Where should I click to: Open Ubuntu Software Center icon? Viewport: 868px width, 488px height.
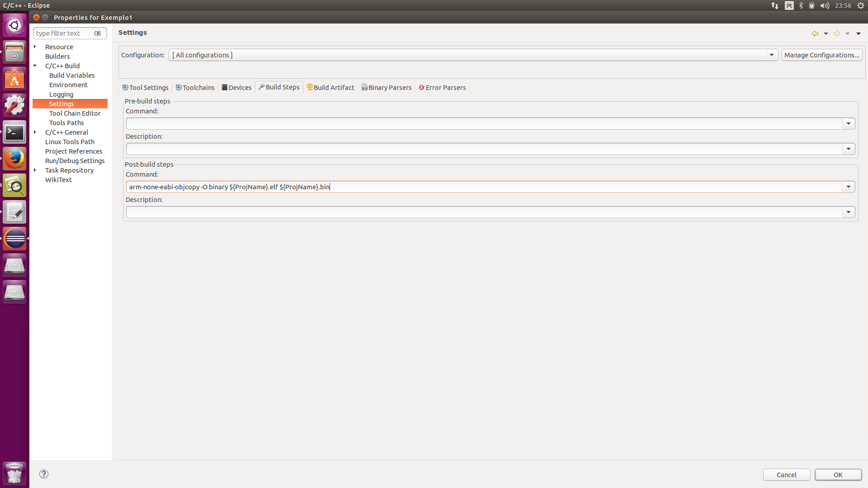(x=14, y=79)
